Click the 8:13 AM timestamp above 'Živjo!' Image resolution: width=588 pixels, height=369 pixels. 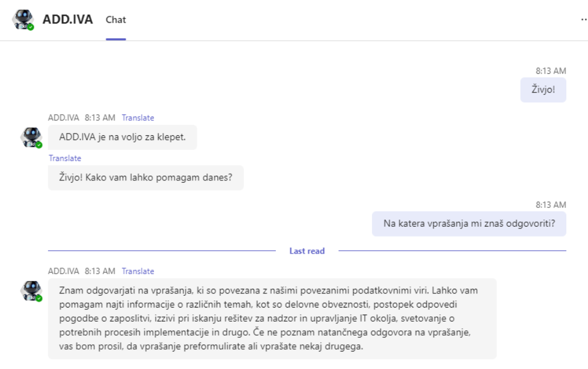[551, 71]
